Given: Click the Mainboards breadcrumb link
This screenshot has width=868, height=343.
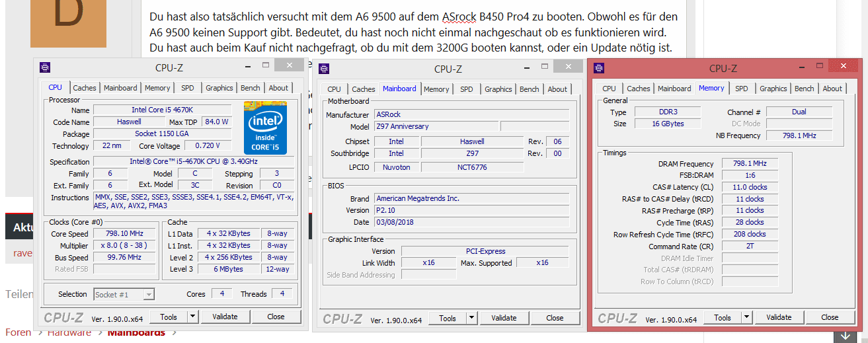Looking at the screenshot, I should pyautogui.click(x=136, y=332).
